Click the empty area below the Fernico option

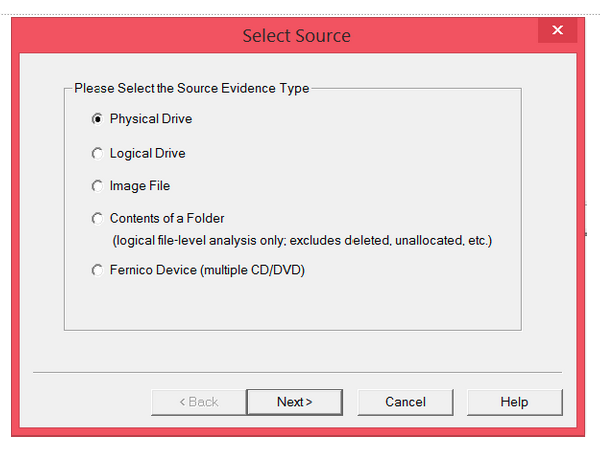[x=292, y=304]
